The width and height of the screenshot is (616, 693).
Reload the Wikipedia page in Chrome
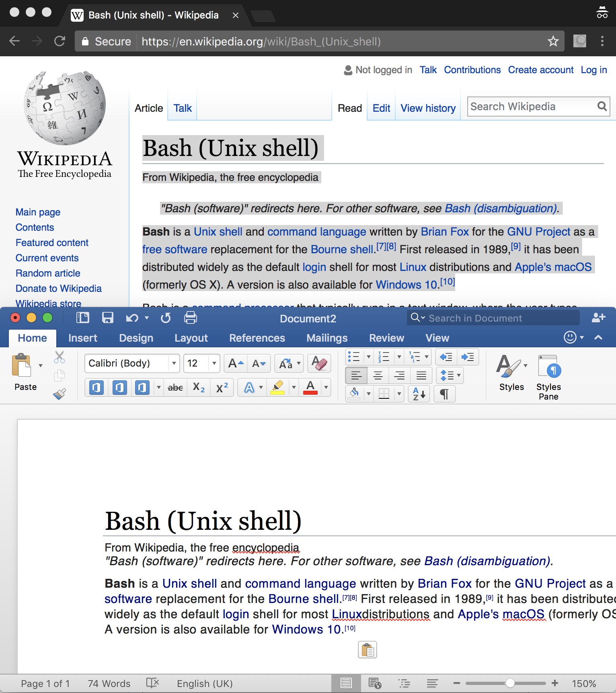(x=60, y=41)
